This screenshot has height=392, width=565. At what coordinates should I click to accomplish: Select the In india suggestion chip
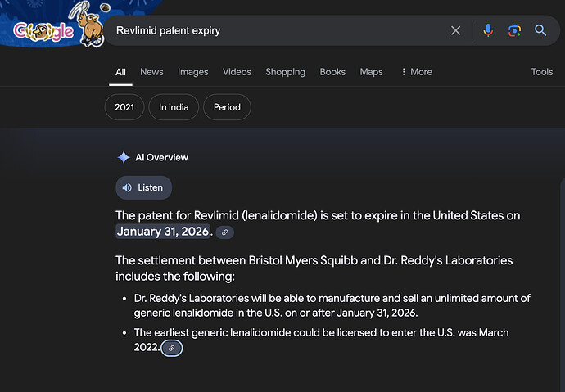(x=174, y=107)
